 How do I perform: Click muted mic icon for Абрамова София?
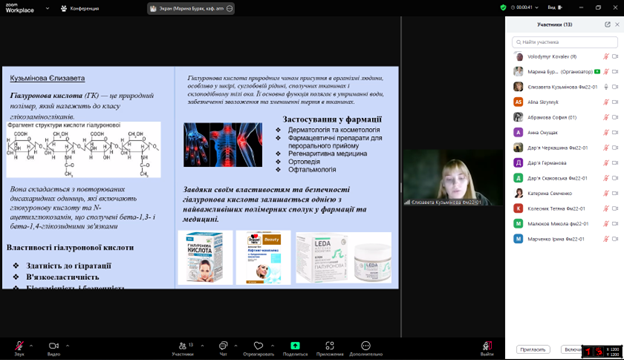[606, 117]
